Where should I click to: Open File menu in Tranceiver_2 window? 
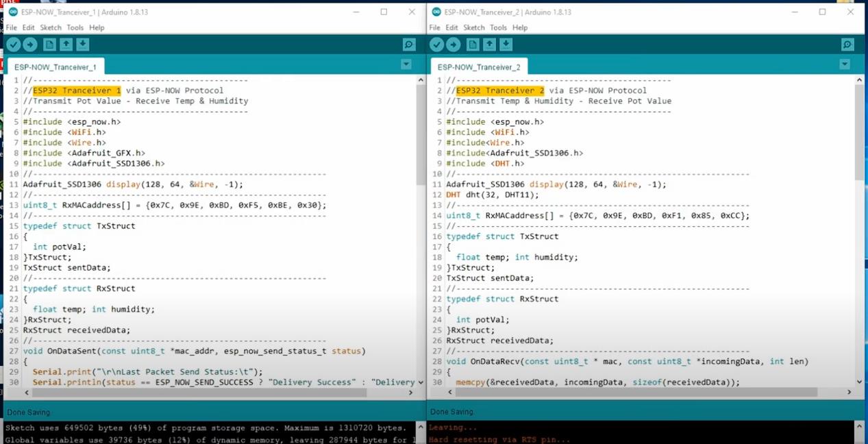tap(434, 27)
